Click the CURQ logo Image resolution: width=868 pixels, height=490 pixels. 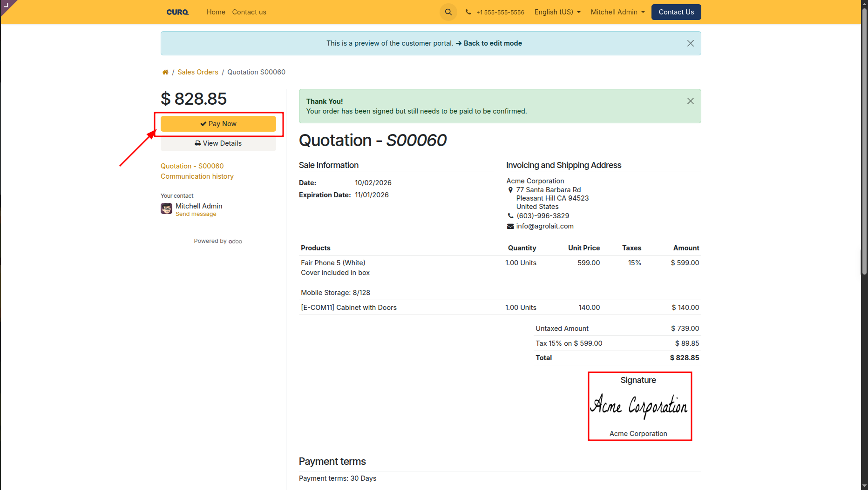177,12
